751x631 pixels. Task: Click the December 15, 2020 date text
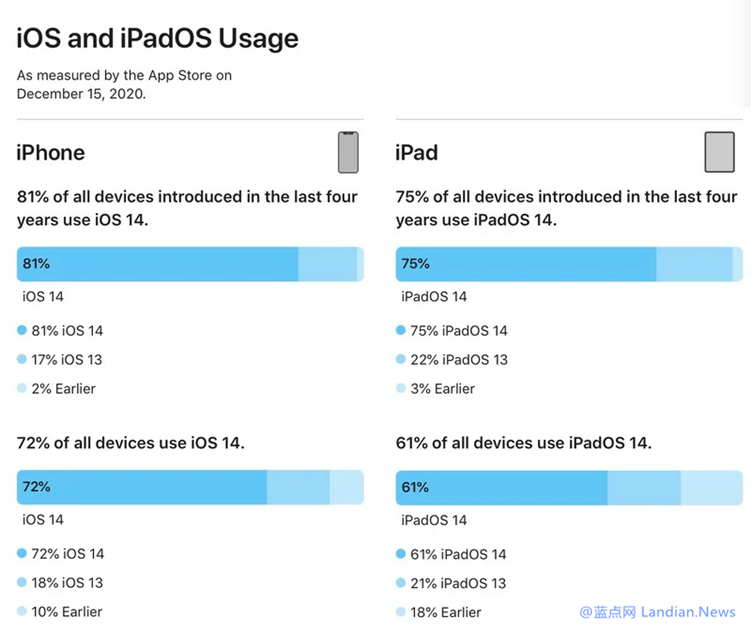(81, 93)
